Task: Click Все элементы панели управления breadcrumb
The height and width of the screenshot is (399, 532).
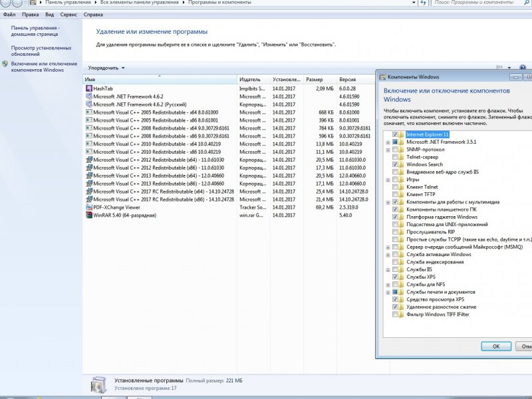Action: pos(140,3)
